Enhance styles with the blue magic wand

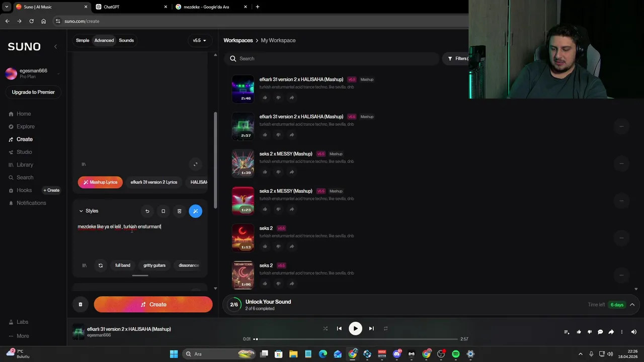196,211
